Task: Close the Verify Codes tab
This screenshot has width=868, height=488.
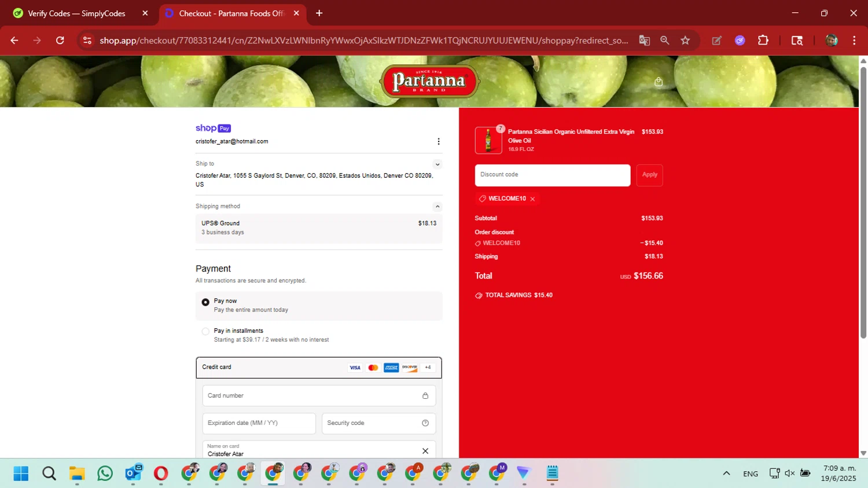Action: pos(145,13)
